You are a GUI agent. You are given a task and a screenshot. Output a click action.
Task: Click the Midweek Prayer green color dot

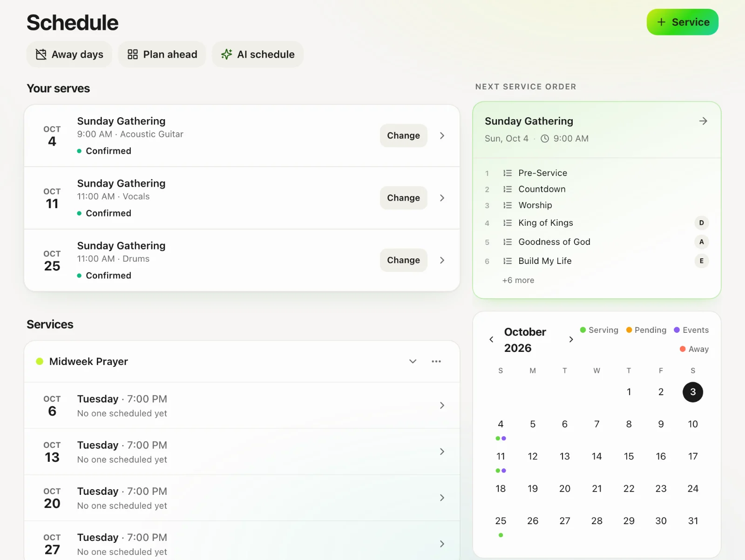[x=40, y=361]
